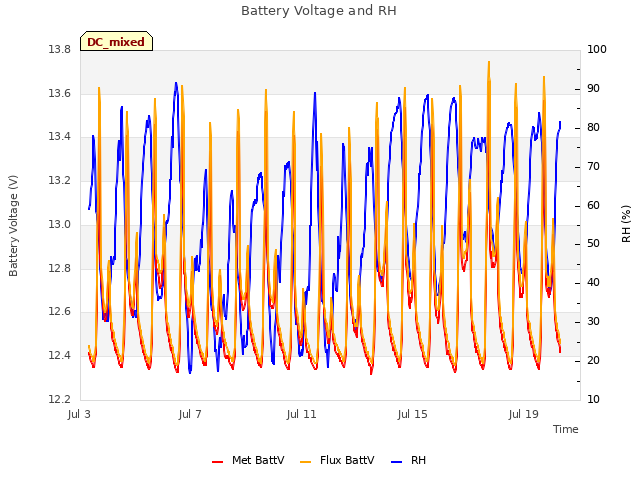640x480 pixels.
Task: Toggle the Flux BattV legend entry
Action: [x=337, y=460]
